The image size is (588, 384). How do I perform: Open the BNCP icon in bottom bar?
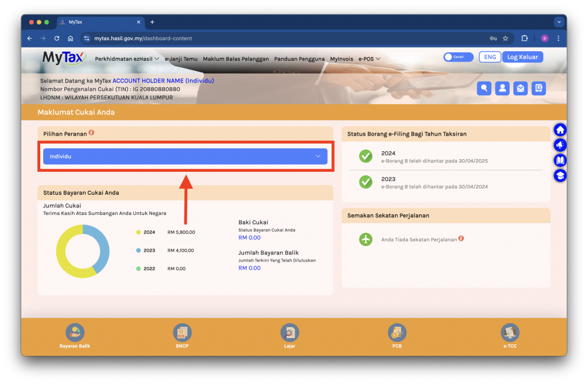point(182,332)
